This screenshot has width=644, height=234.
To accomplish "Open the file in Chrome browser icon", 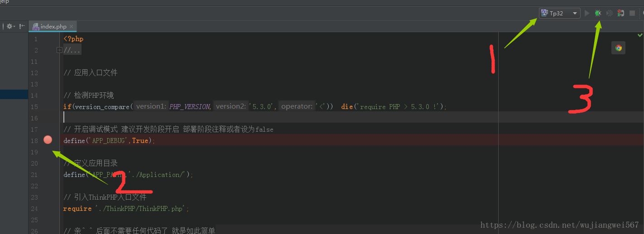I will [x=619, y=48].
